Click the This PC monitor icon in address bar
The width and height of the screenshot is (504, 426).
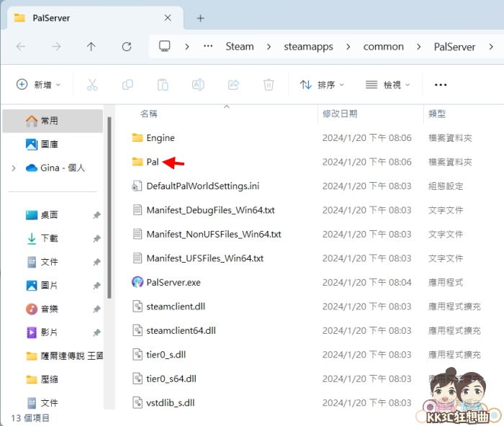tap(165, 46)
